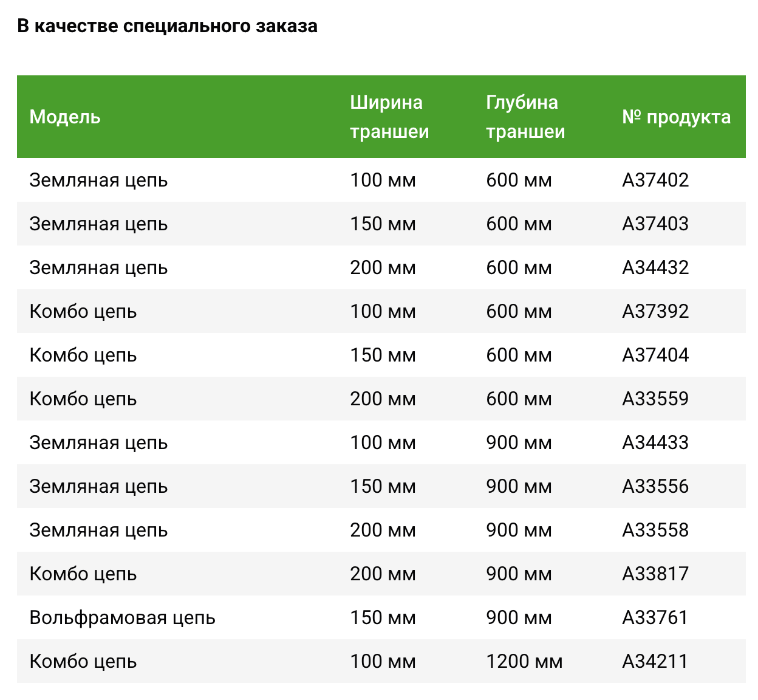Click the 1200 мм trench depth cell
The width and height of the screenshot is (758, 700).
[524, 661]
